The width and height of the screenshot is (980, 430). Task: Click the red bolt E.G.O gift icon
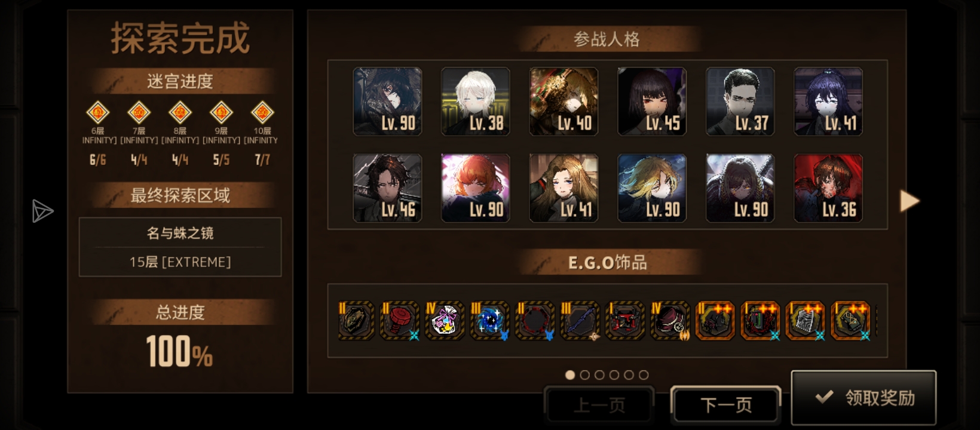(400, 321)
